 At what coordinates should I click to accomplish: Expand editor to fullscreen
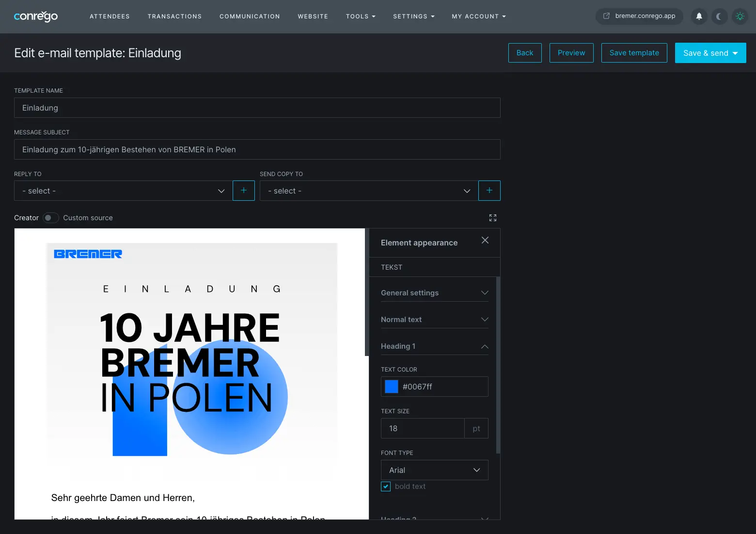coord(493,218)
